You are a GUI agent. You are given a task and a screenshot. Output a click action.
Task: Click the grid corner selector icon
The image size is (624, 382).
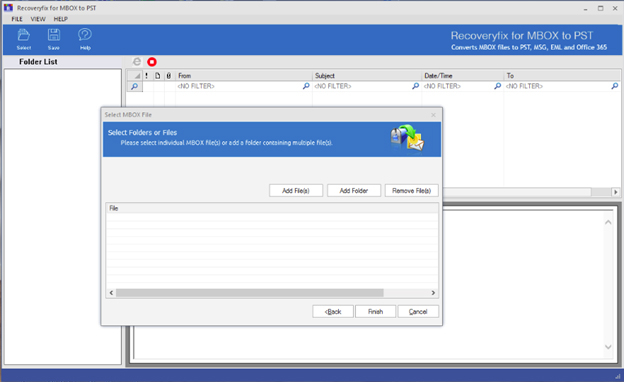click(135, 76)
